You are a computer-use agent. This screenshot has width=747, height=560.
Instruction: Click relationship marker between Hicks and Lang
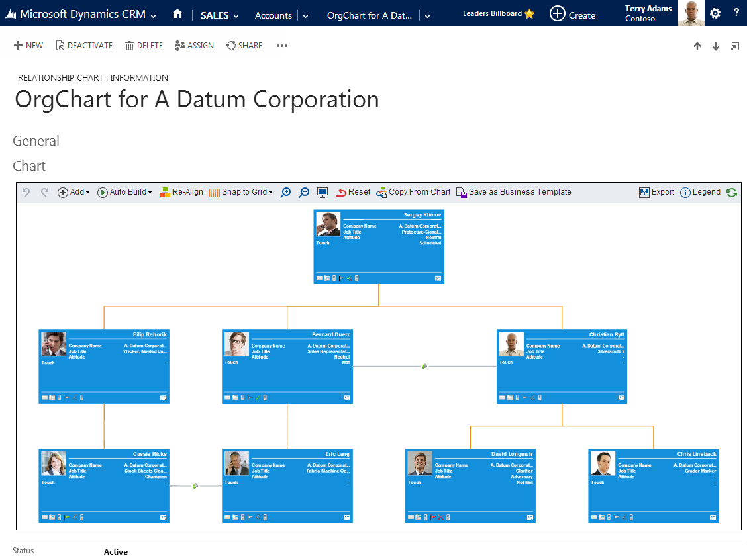(x=195, y=486)
